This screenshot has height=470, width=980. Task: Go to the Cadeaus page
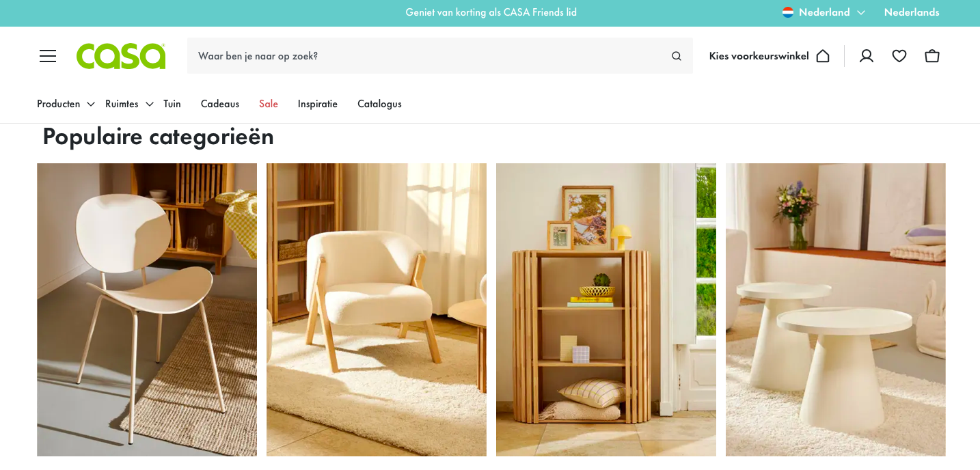click(x=220, y=104)
